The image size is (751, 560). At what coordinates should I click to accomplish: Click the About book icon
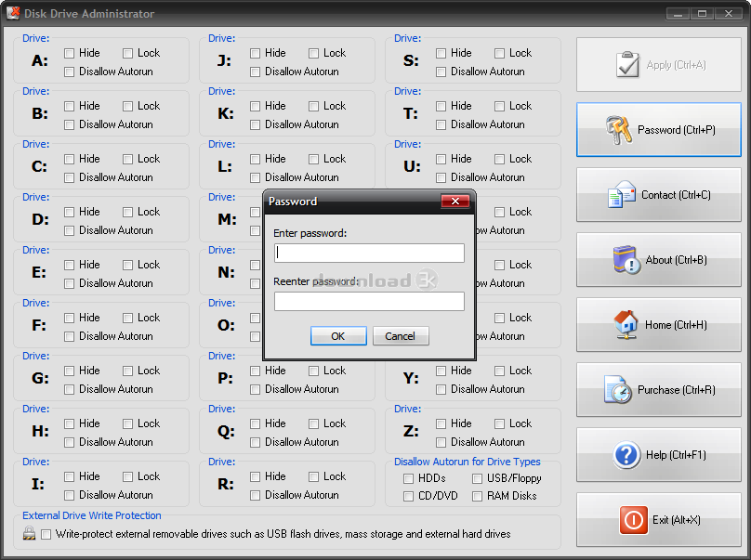tap(626, 259)
